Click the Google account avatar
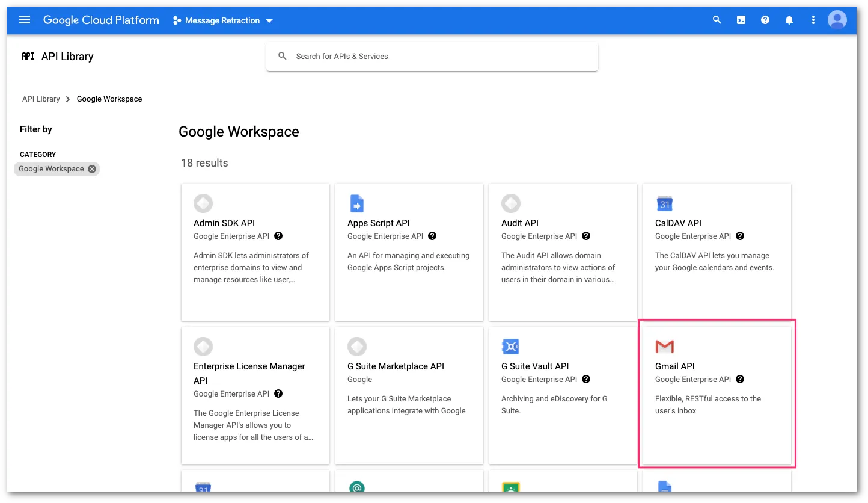868x503 pixels. click(x=837, y=20)
